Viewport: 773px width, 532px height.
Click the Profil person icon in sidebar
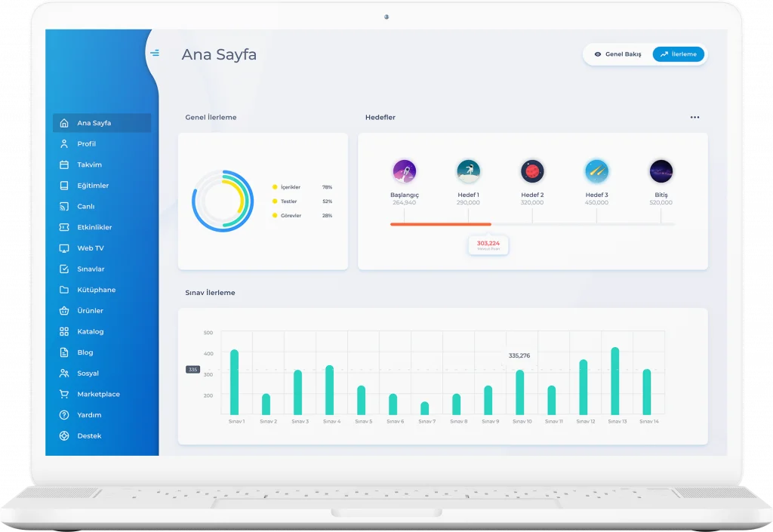coord(64,144)
